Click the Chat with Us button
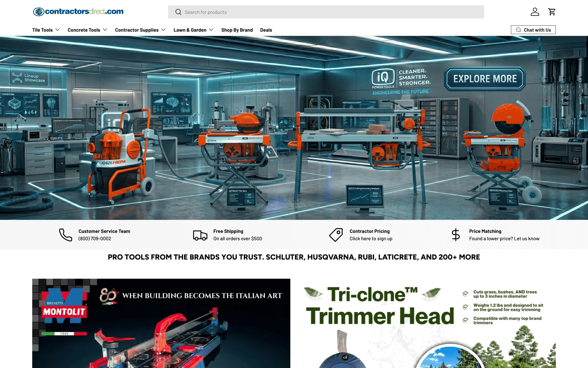Image resolution: width=588 pixels, height=368 pixels. pyautogui.click(x=533, y=30)
